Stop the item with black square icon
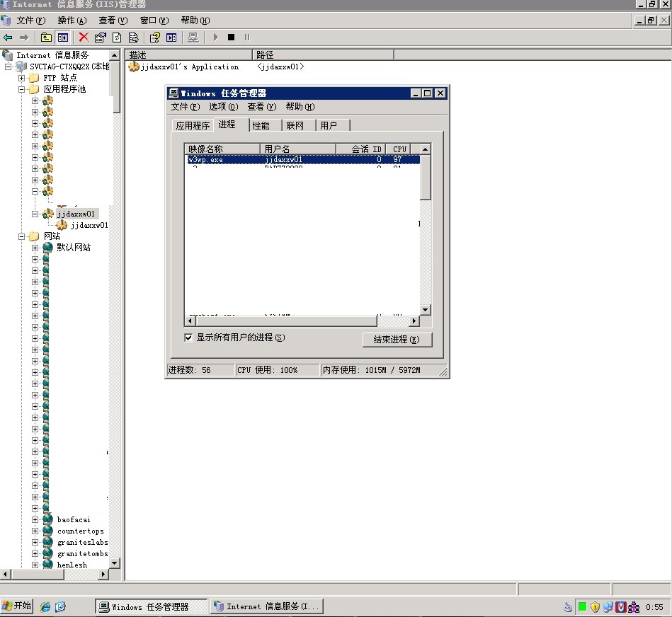 [231, 38]
